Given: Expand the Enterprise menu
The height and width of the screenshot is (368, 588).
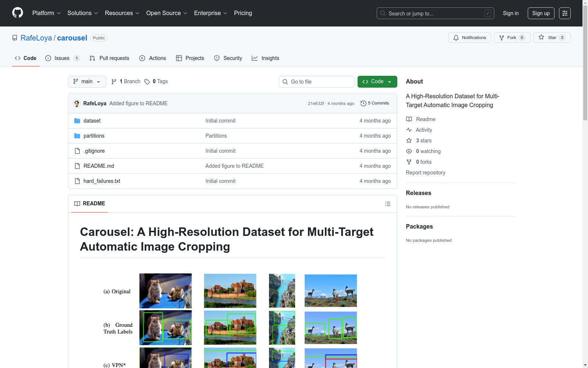Looking at the screenshot, I should (211, 13).
